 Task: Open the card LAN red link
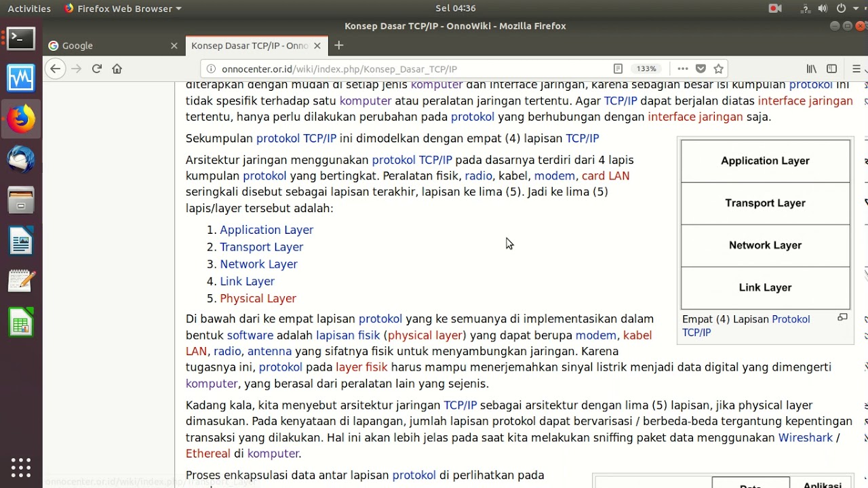pyautogui.click(x=606, y=176)
